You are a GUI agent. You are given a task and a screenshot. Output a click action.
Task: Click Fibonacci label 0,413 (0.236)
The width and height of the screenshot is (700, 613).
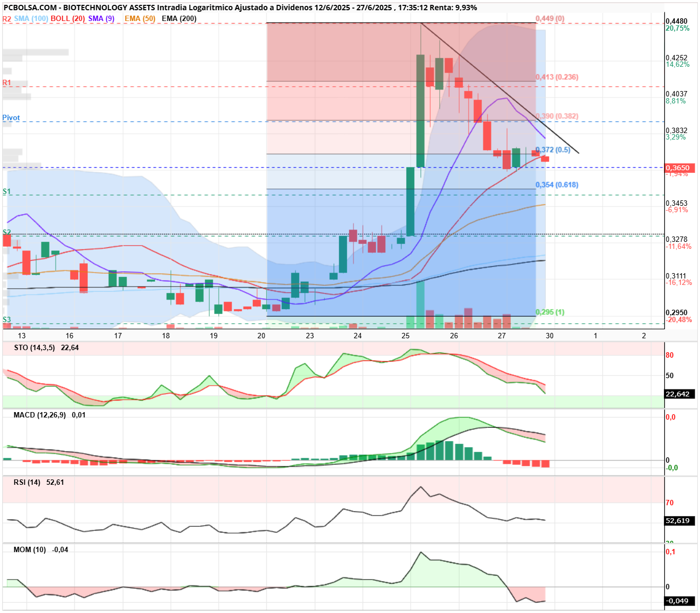click(x=557, y=77)
